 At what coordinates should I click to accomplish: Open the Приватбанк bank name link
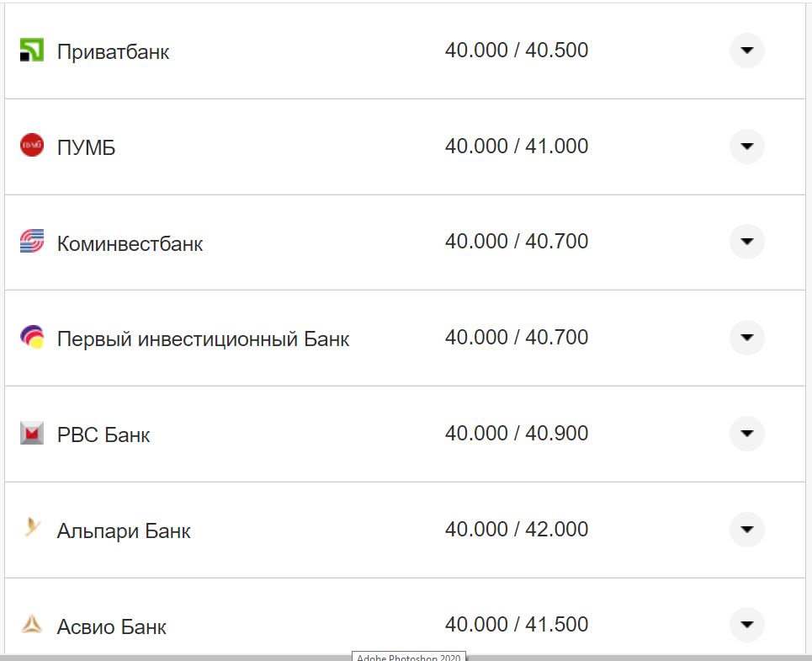[x=113, y=52]
